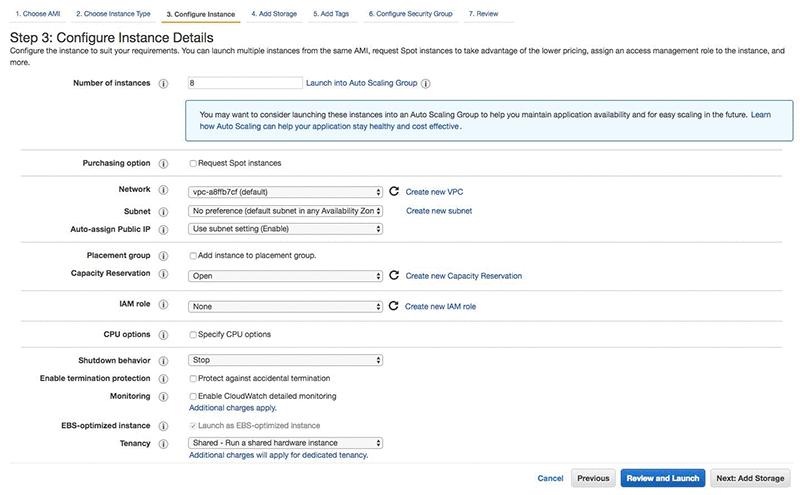Refresh the IAM role list
The height and width of the screenshot is (495, 800).
(394, 306)
